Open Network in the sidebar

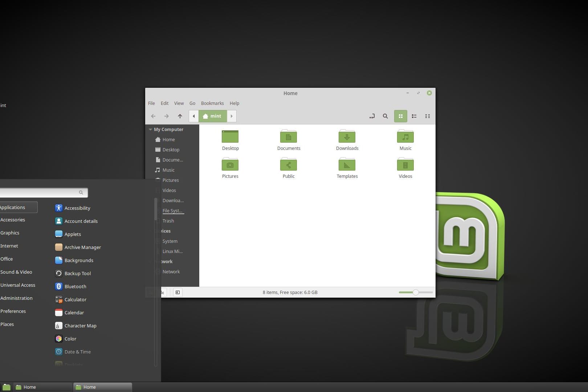pyautogui.click(x=171, y=271)
